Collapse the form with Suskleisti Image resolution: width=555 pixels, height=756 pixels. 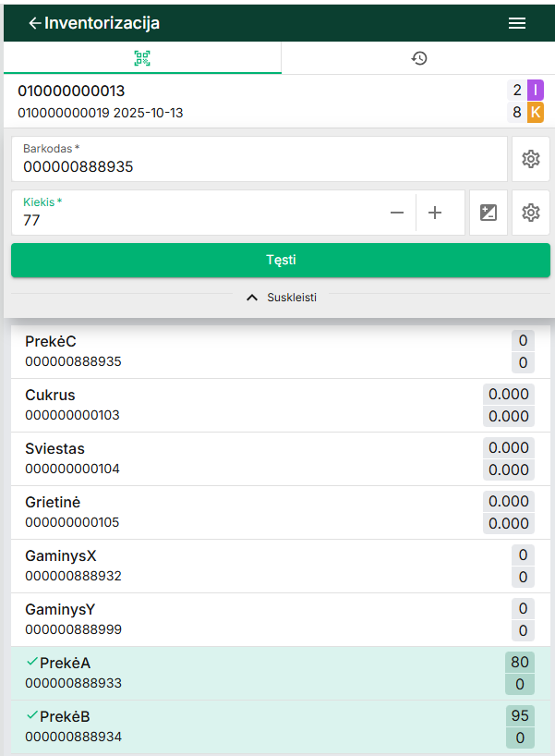tap(281, 298)
